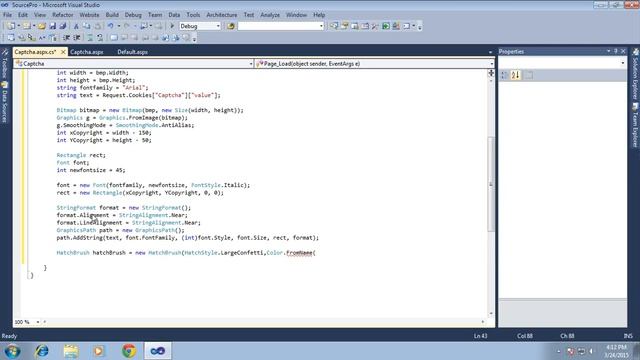Click the Save All toolbar icon
640x360 pixels.
click(x=63, y=26)
